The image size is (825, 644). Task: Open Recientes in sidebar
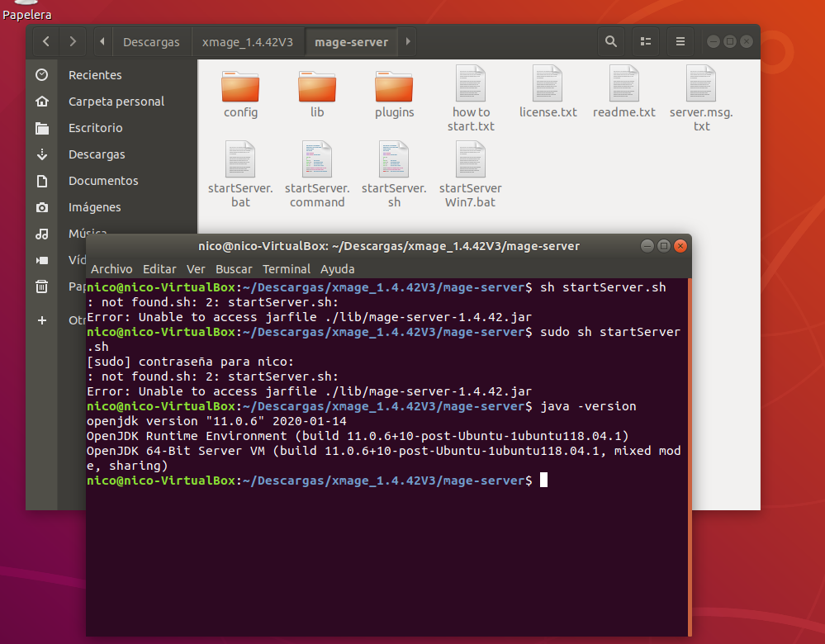pyautogui.click(x=95, y=75)
